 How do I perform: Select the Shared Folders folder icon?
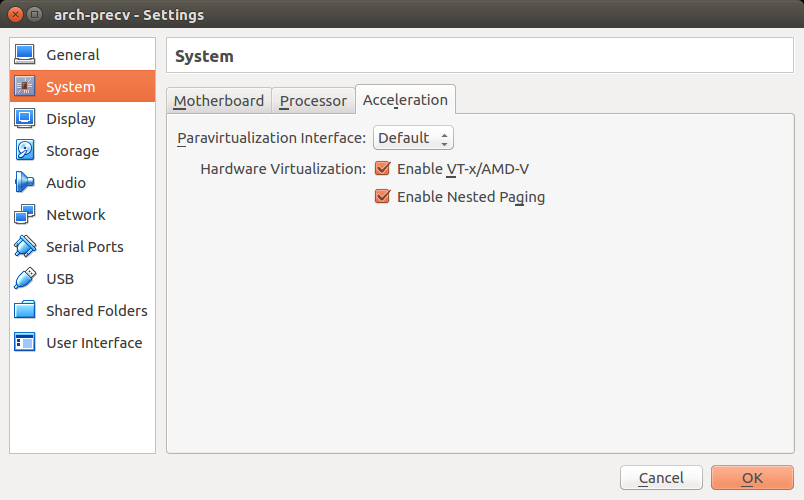pos(25,310)
